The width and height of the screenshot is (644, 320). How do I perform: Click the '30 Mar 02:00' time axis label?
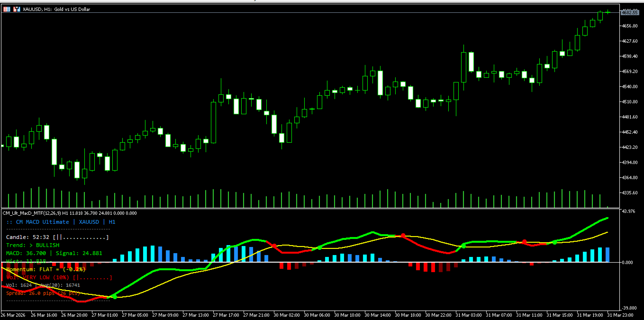point(287,315)
